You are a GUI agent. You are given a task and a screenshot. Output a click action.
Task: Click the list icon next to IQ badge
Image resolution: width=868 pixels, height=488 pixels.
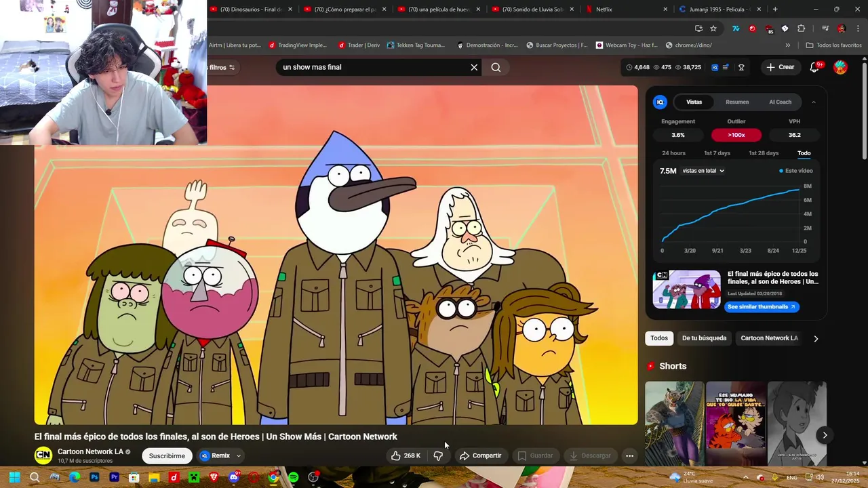[726, 67]
